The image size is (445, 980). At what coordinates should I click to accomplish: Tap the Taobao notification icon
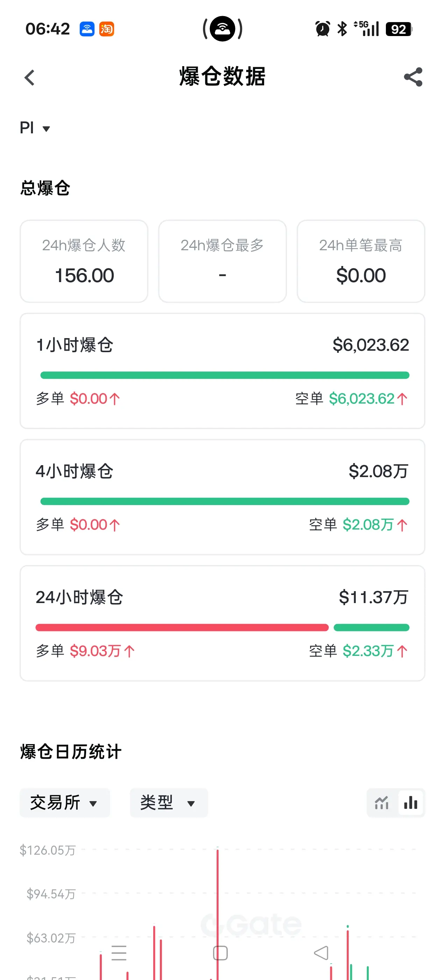tap(106, 29)
